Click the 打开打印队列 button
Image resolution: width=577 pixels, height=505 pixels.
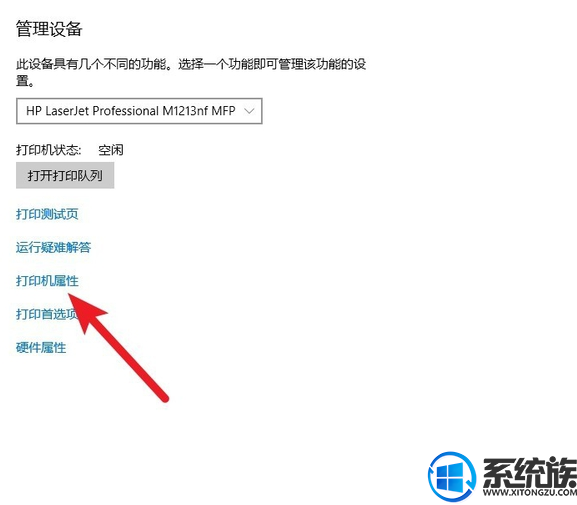point(65,176)
